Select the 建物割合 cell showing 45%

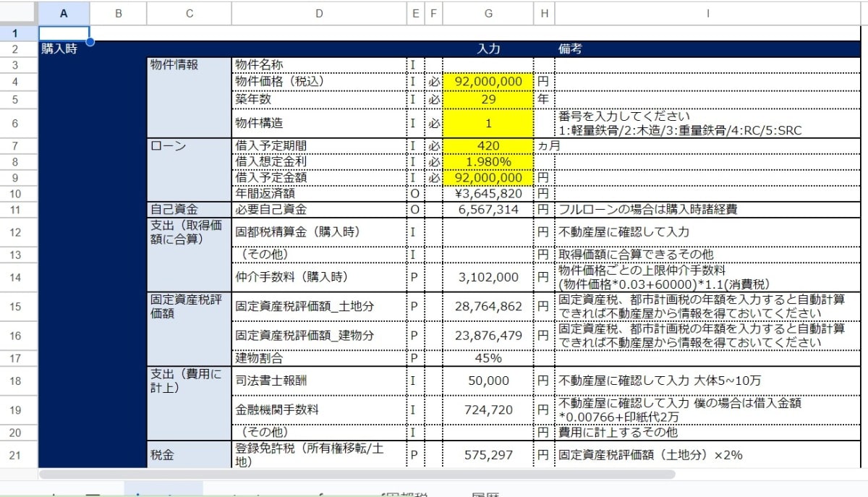(488, 358)
